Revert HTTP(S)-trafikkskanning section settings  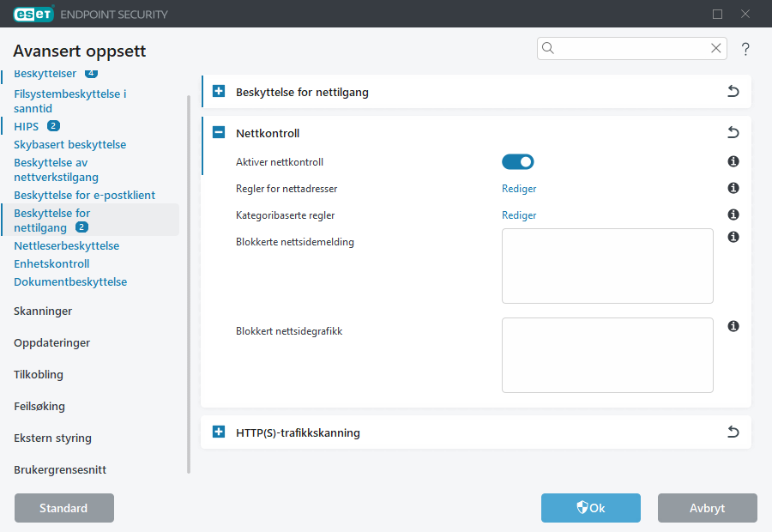733,432
